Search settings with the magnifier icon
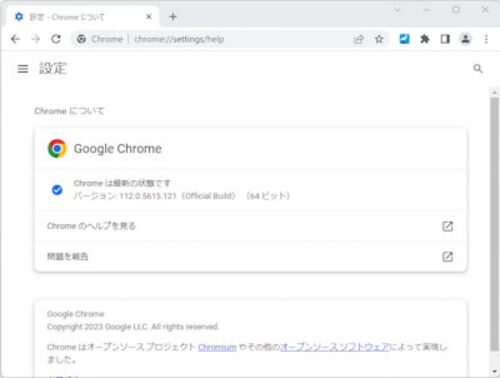 click(x=478, y=69)
